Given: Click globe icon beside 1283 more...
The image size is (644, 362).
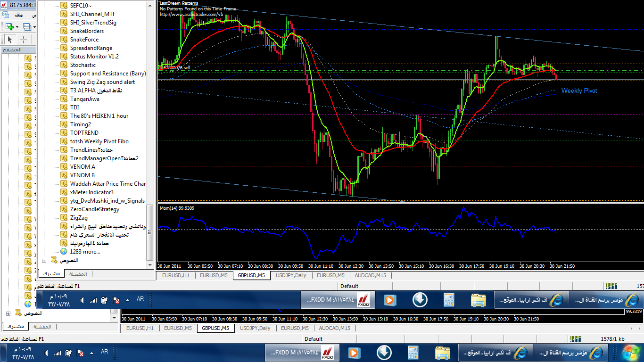Looking at the screenshot, I should [x=64, y=252].
